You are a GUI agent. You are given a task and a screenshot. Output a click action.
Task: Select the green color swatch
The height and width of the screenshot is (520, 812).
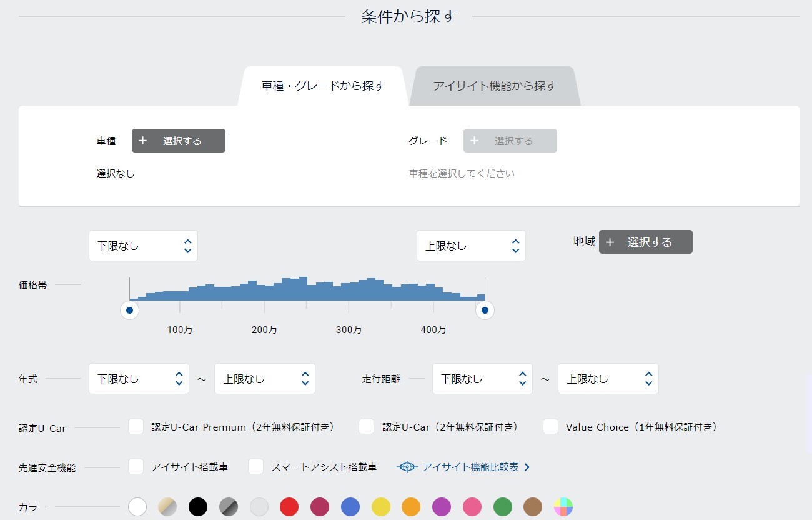click(503, 506)
